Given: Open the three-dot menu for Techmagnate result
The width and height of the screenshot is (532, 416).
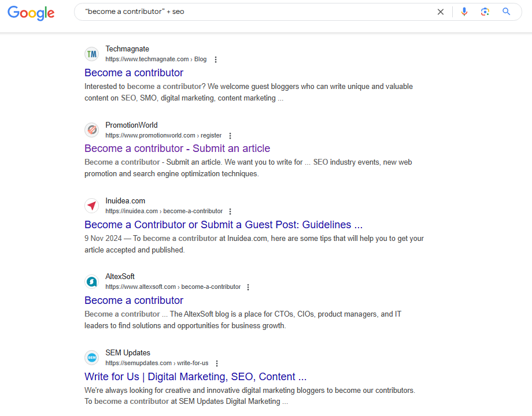Looking at the screenshot, I should [x=216, y=60].
